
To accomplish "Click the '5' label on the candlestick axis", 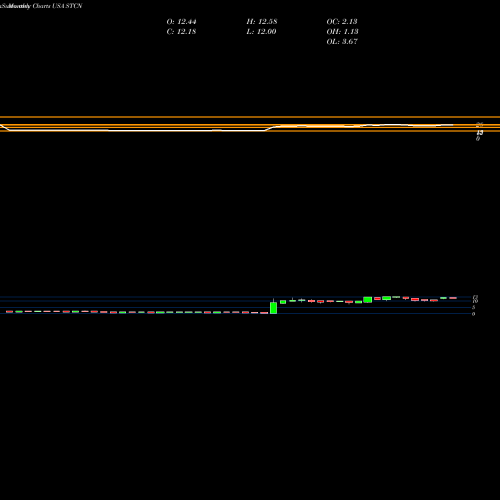I will (x=473, y=307).
